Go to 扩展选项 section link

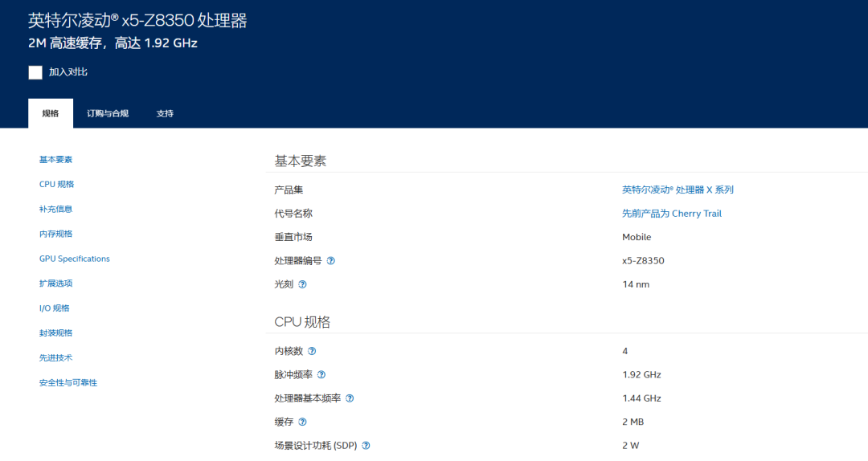coord(56,284)
